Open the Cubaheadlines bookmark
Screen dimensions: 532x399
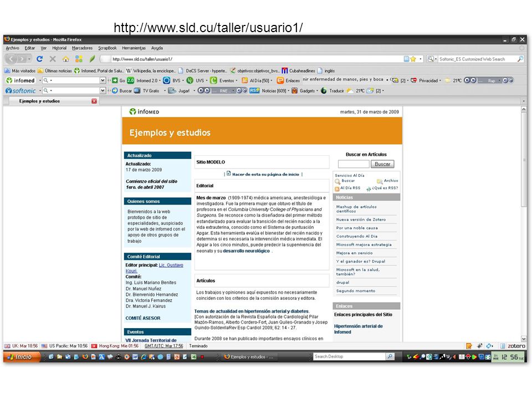[299, 70]
